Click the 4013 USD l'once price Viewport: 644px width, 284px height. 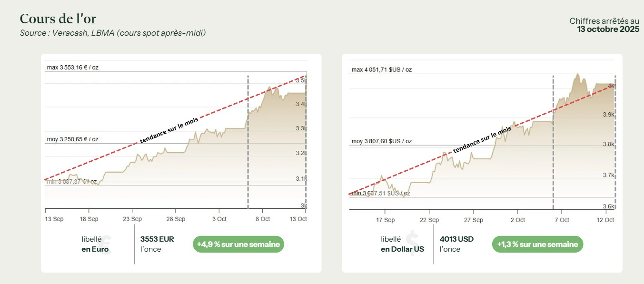457,244
